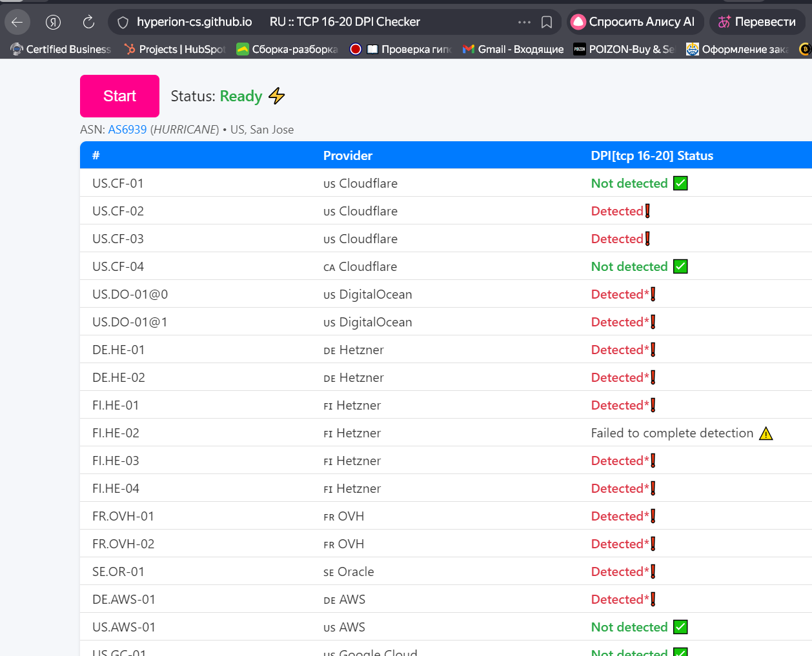Click the Translate page button

tap(756, 22)
